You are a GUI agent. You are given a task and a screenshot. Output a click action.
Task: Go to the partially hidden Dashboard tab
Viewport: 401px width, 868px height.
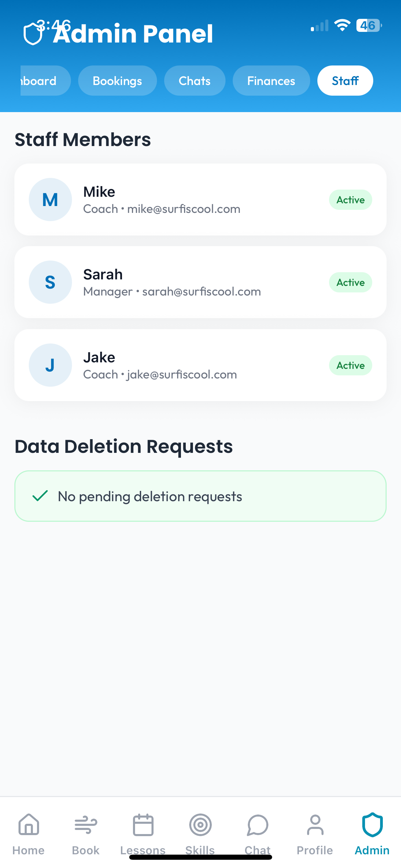[x=43, y=81]
